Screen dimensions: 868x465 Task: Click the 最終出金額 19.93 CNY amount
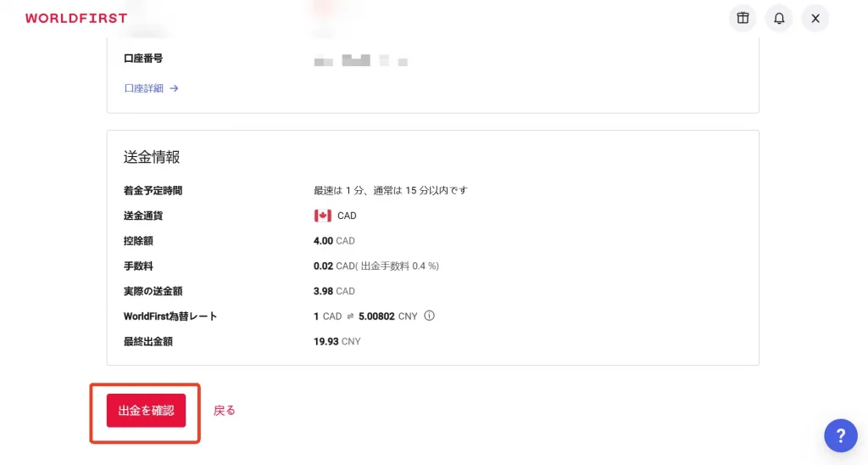[337, 341]
